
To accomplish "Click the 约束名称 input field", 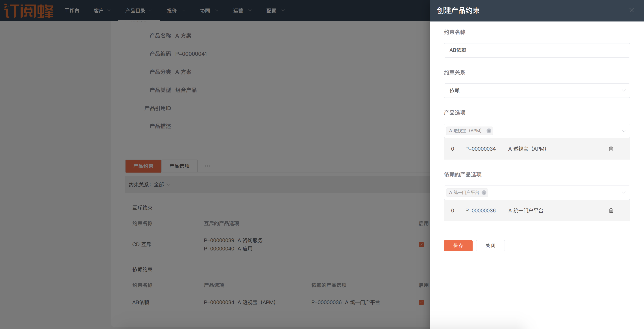I will (537, 50).
